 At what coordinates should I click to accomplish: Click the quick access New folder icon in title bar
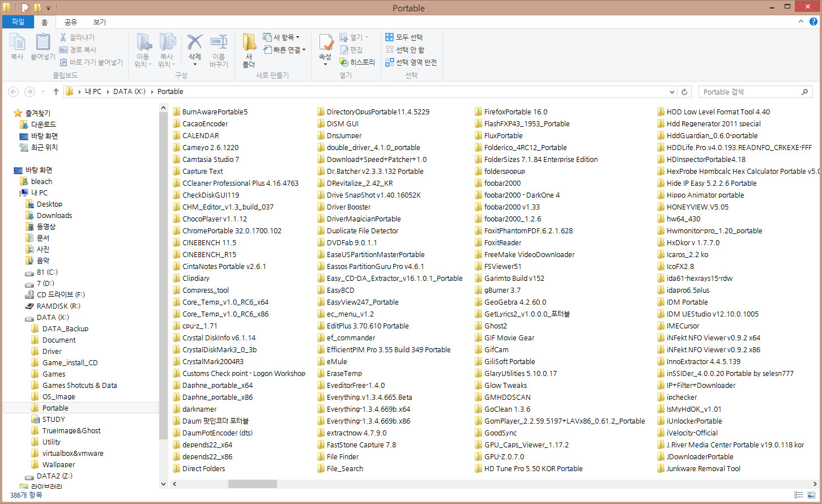pos(37,8)
